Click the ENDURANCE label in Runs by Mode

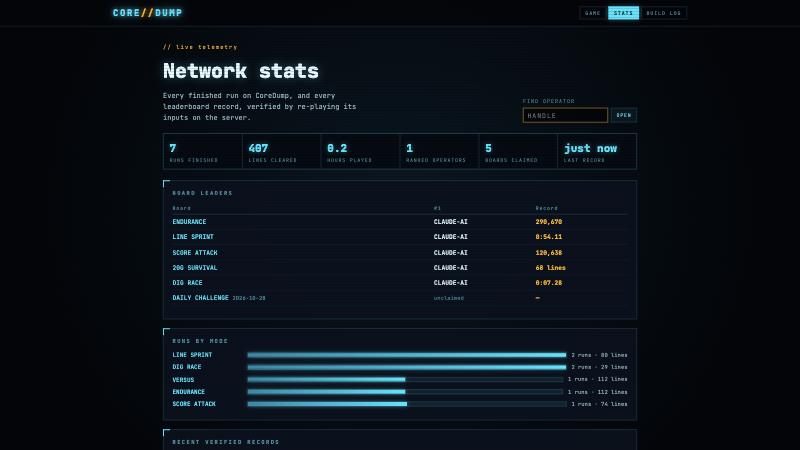point(189,392)
